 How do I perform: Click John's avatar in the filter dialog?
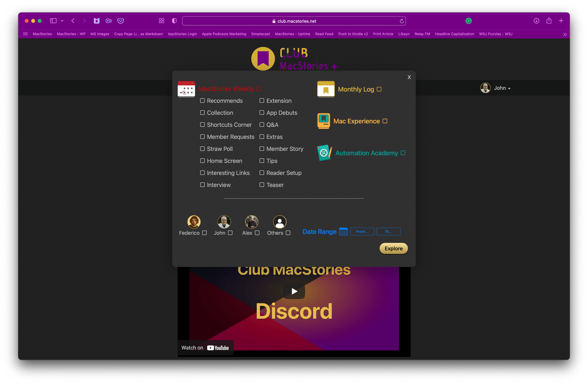224,222
